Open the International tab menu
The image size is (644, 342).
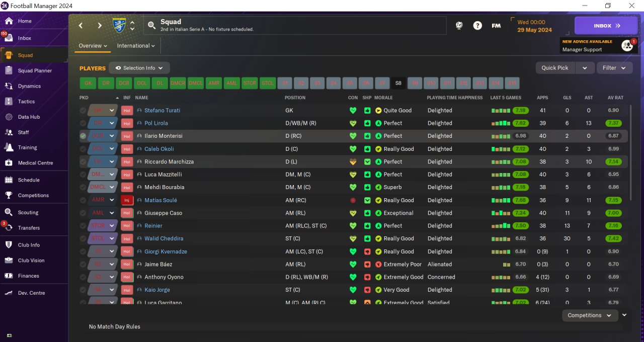[x=136, y=46]
